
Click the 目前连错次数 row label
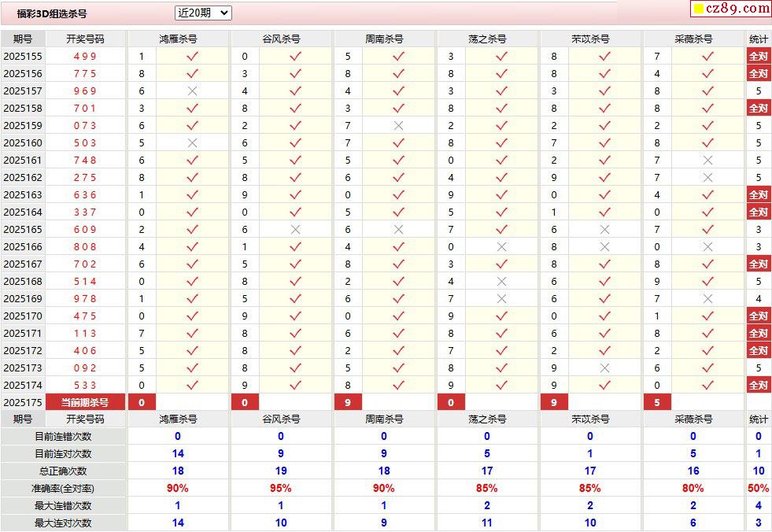(x=63, y=437)
